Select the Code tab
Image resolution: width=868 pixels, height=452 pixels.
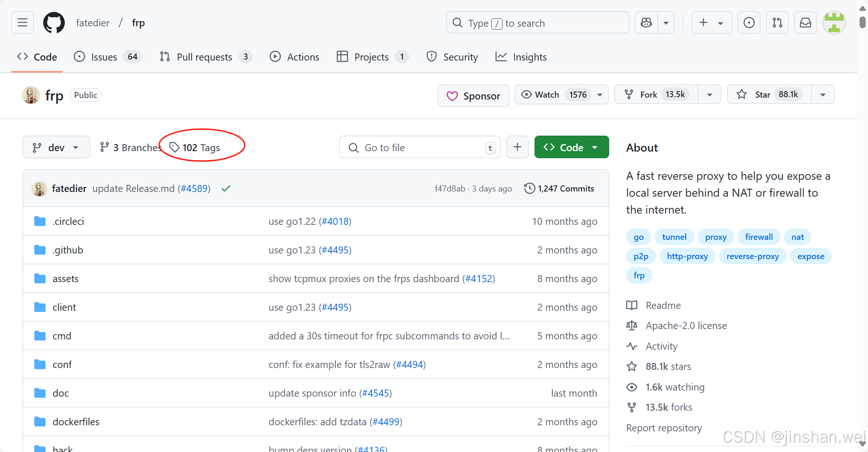37,57
